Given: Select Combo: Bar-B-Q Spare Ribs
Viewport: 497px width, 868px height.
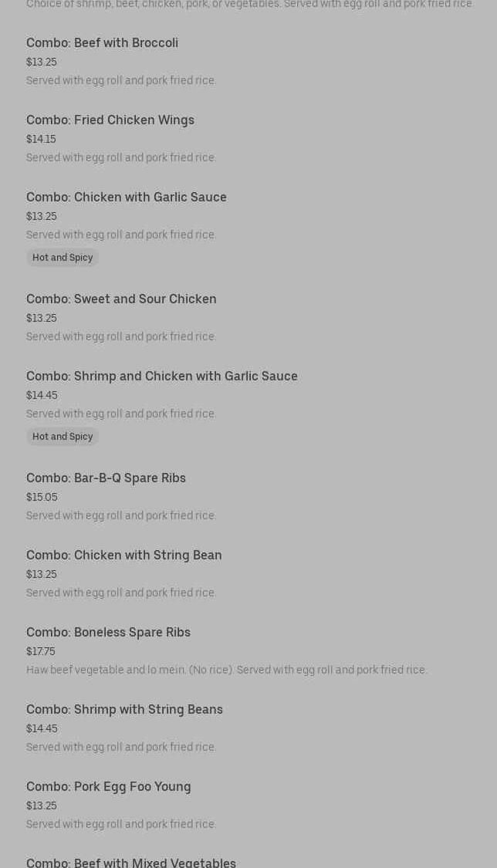Looking at the screenshot, I should pyautogui.click(x=106, y=478).
